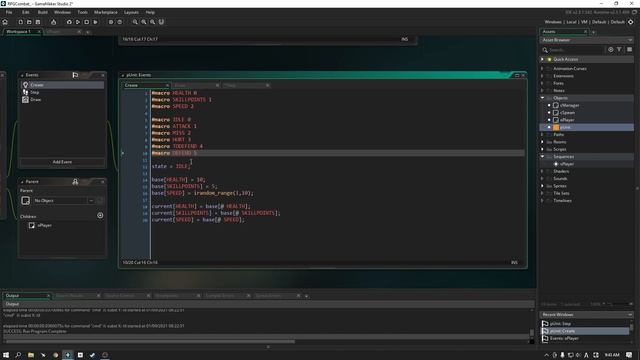Open the Marketplace menu
This screenshot has width=640, height=360.
[106, 12]
